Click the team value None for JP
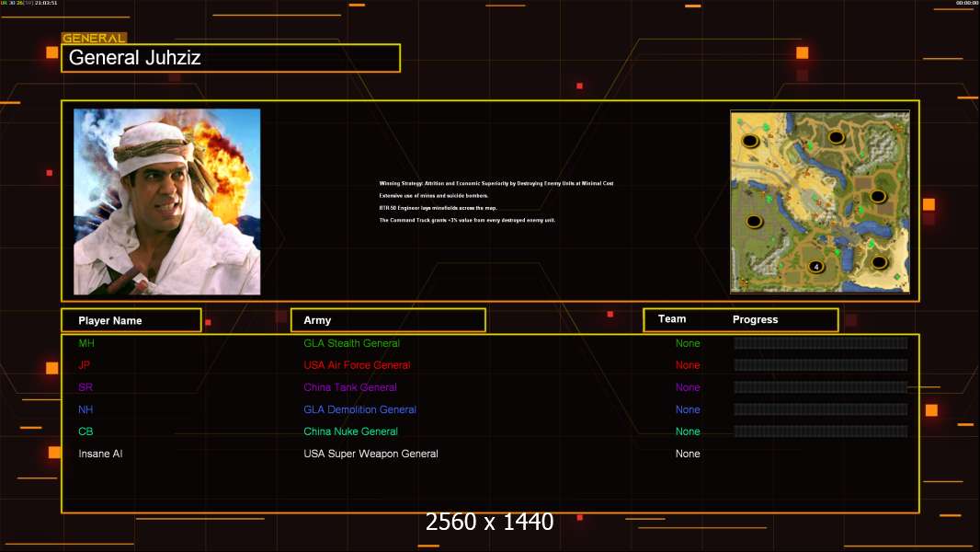This screenshot has height=552, width=980. pyautogui.click(x=688, y=365)
